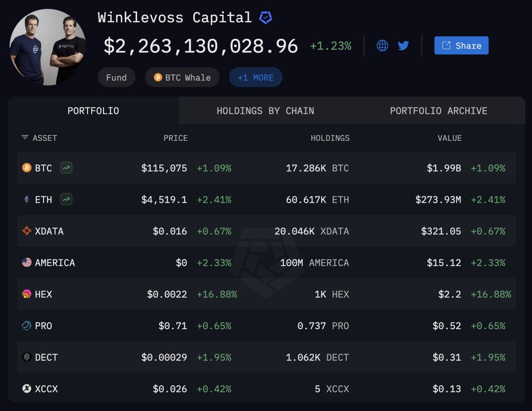Click the verified badge beside Winklevoss Capital

(x=266, y=17)
